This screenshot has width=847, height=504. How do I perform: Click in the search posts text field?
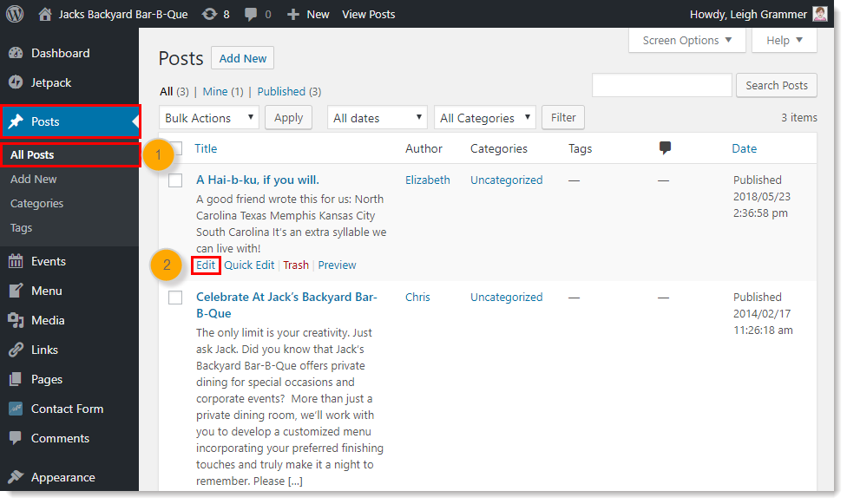click(x=661, y=85)
